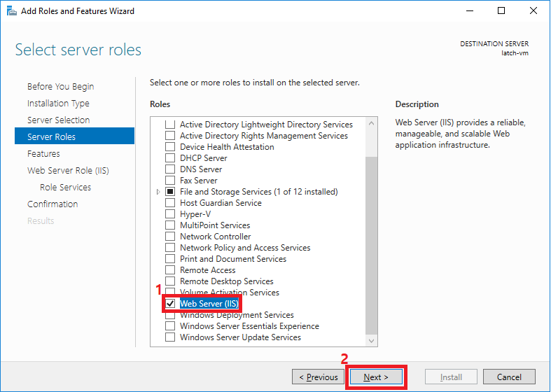Viewport: 551px width, 392px height.
Task: Open the Installation Type step
Action: click(58, 104)
